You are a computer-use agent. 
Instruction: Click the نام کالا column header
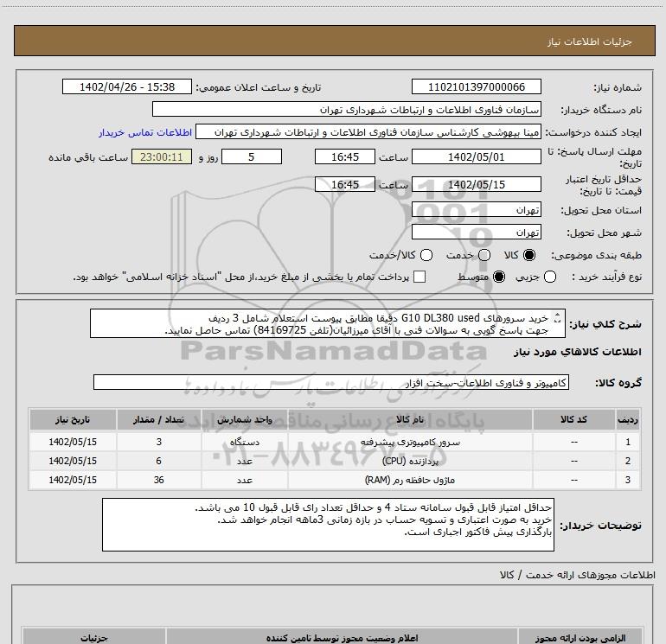click(410, 419)
